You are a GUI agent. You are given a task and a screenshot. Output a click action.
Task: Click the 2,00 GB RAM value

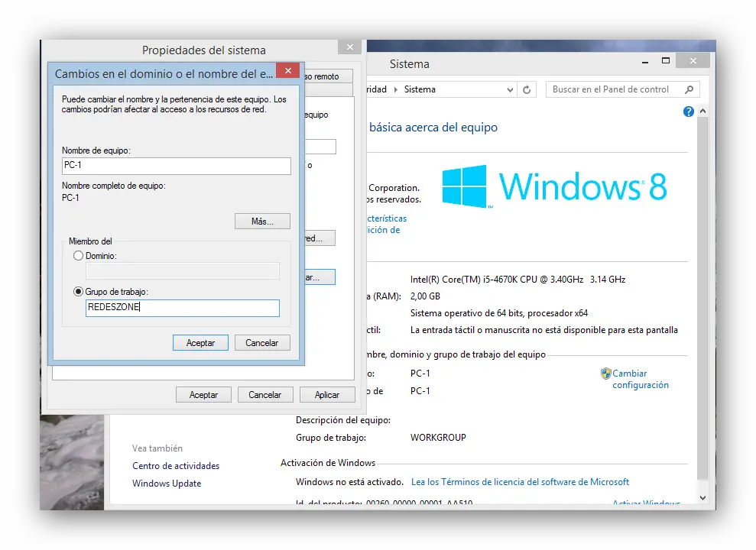pos(425,296)
